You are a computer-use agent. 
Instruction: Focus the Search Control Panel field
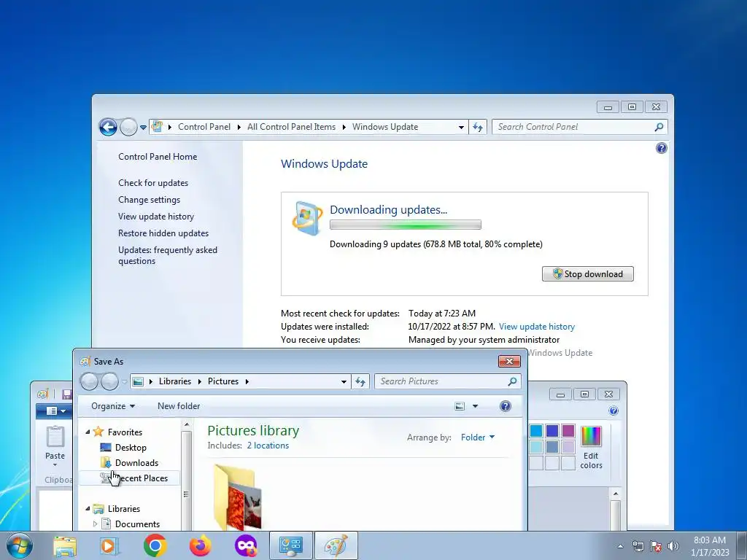coord(573,127)
